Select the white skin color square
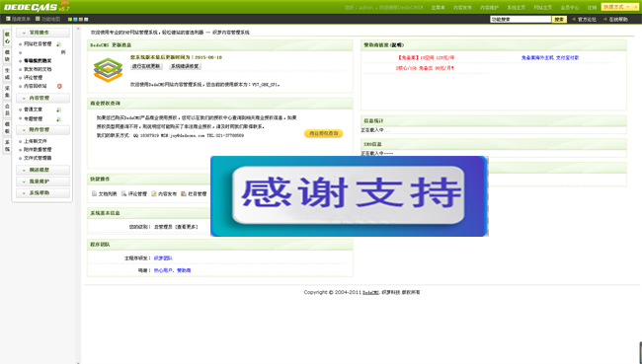This screenshot has height=364, width=642. 86,19
